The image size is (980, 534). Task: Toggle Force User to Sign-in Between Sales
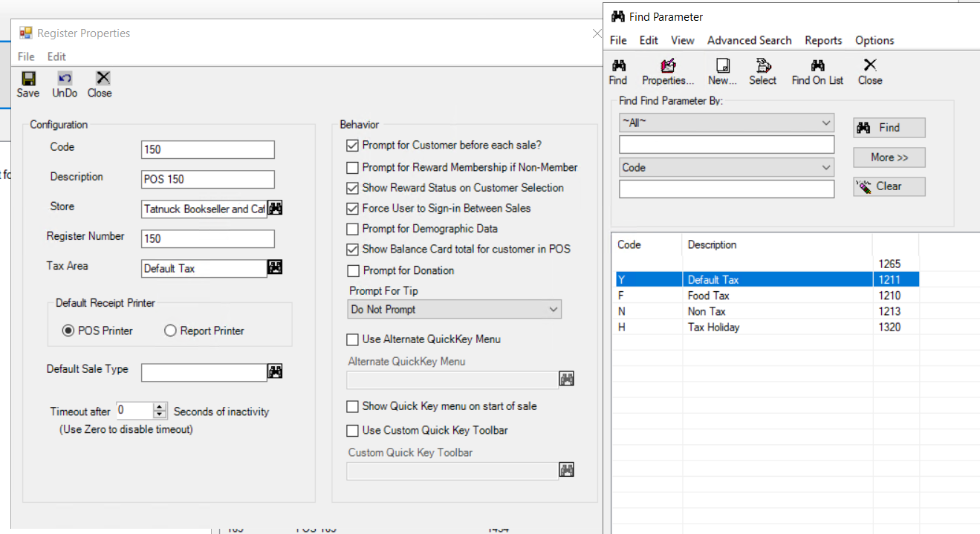352,209
